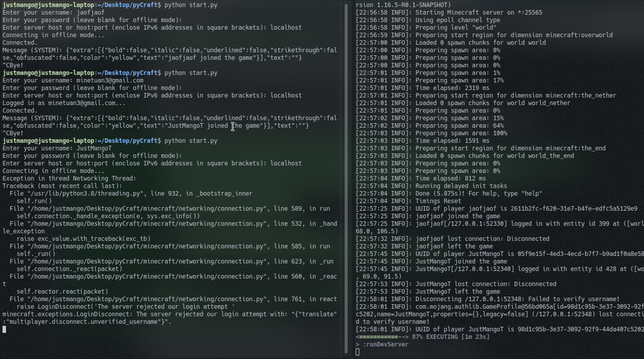This screenshot has height=359, width=644.
Task: Click username text minetuan3@gmail.com
Action: click(110, 80)
